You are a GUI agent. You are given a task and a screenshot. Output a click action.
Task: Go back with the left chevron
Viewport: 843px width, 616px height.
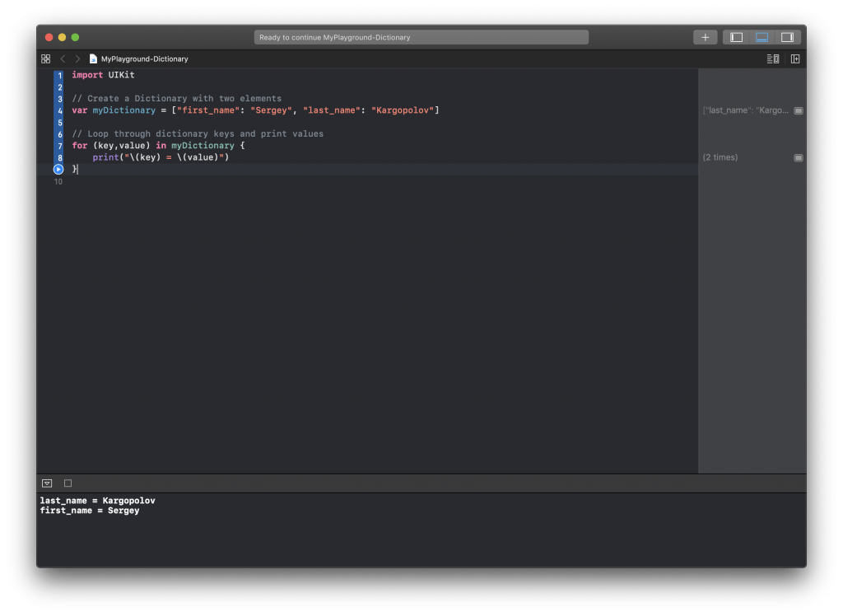coord(63,58)
